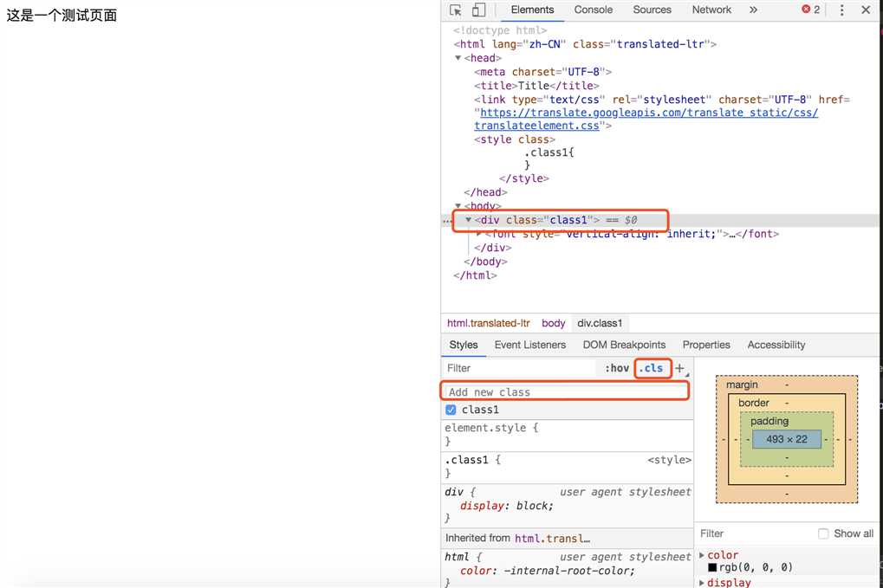Select the <!doctype html> line

(499, 30)
